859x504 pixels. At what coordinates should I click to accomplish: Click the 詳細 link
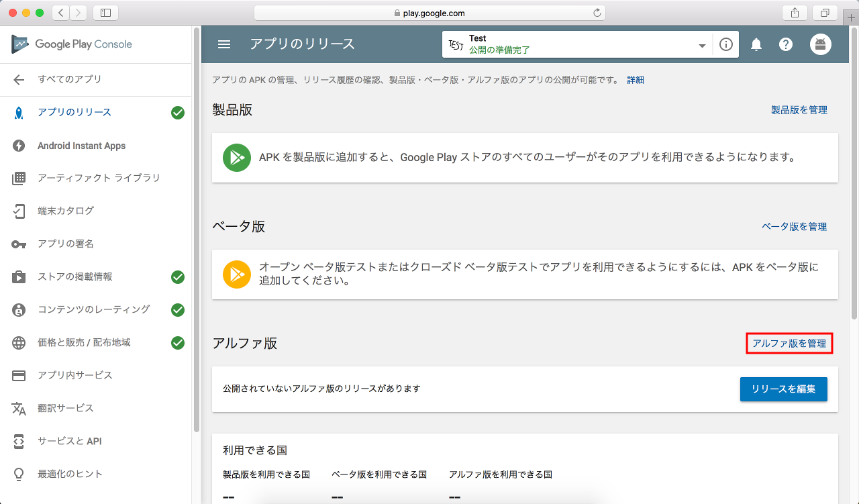(x=636, y=80)
